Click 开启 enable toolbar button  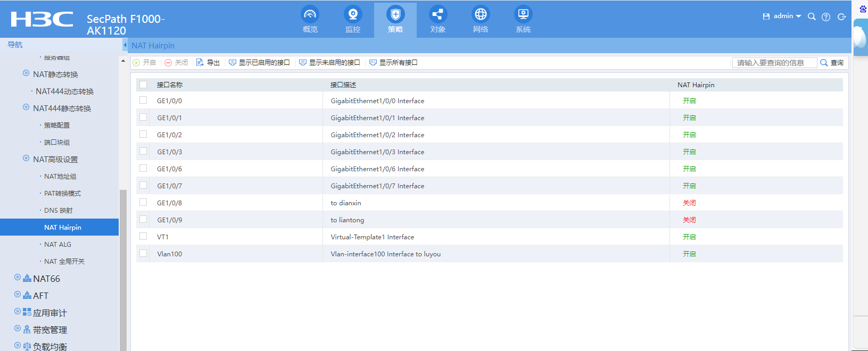tap(144, 63)
